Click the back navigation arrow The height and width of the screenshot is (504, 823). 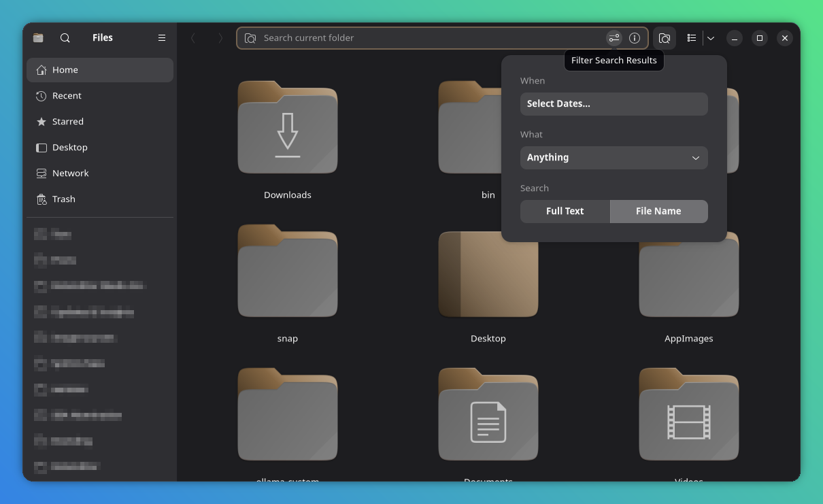click(x=193, y=38)
